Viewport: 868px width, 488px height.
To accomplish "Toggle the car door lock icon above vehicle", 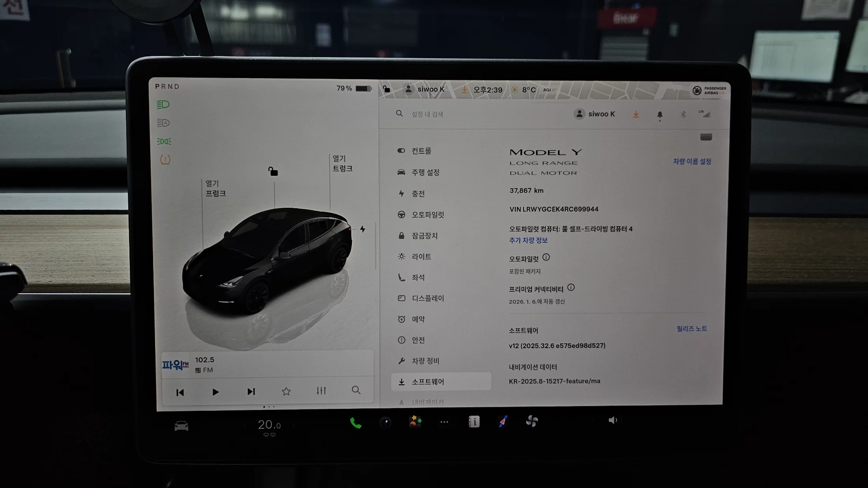I will tap(273, 171).
